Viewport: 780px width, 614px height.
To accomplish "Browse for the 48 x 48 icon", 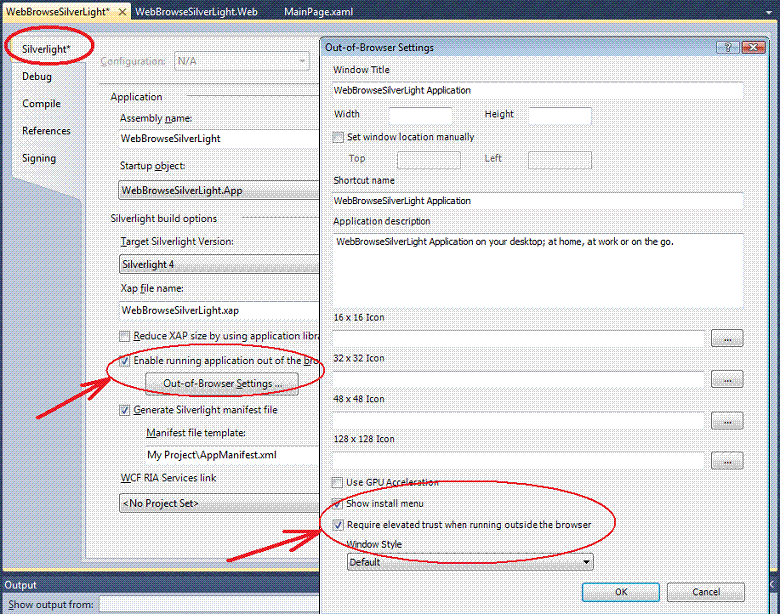I will click(727, 421).
